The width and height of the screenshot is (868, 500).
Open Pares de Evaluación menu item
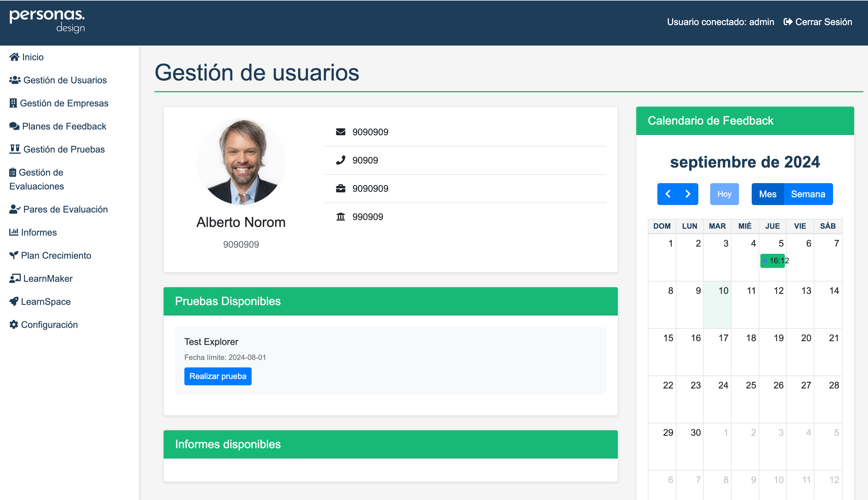click(x=65, y=209)
